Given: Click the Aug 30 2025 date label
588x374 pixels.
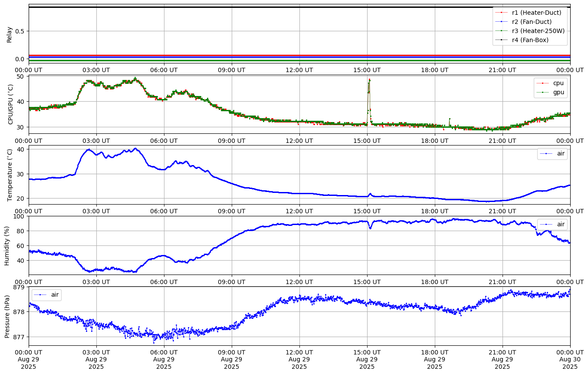Looking at the screenshot, I should (x=570, y=363).
